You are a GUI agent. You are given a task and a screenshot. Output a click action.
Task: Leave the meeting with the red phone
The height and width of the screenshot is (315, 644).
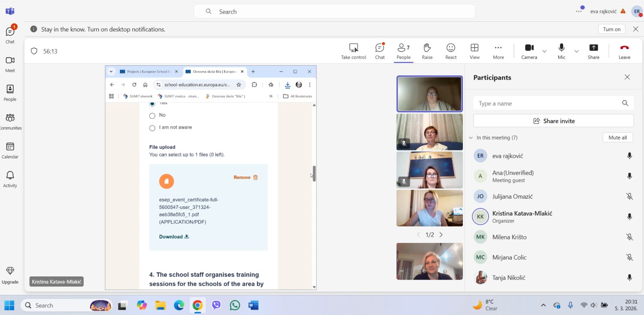pyautogui.click(x=624, y=48)
